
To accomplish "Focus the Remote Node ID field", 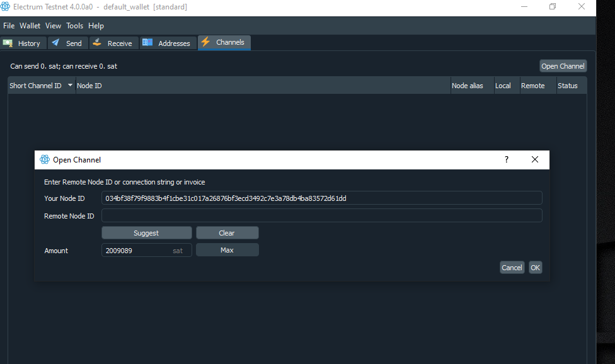I will 321,215.
